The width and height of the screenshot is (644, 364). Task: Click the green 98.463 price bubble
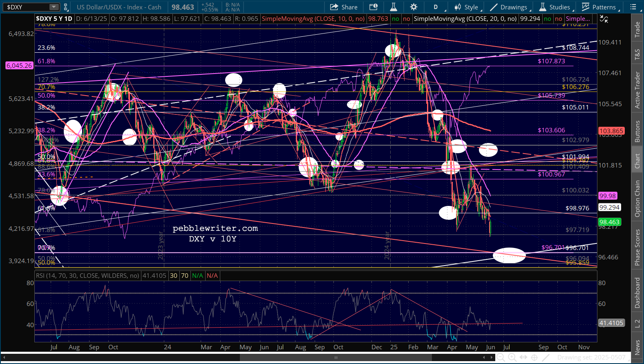click(609, 222)
